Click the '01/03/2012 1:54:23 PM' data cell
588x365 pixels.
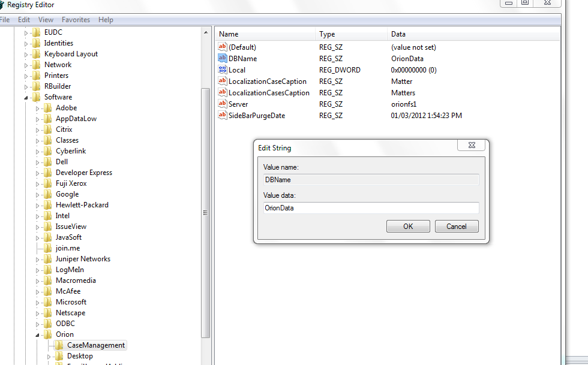pos(427,116)
